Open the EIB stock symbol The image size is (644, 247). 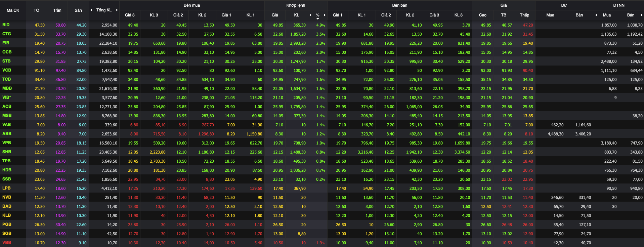(6, 43)
